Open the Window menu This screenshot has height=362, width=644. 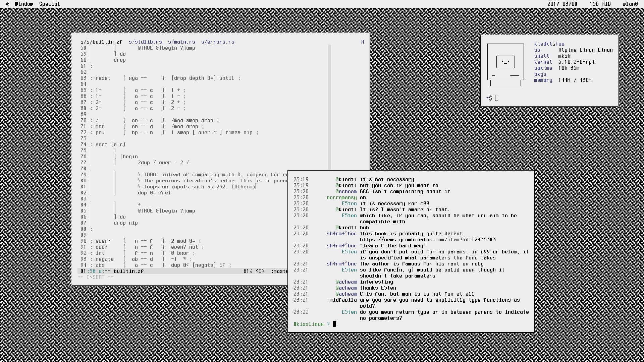pos(24,4)
